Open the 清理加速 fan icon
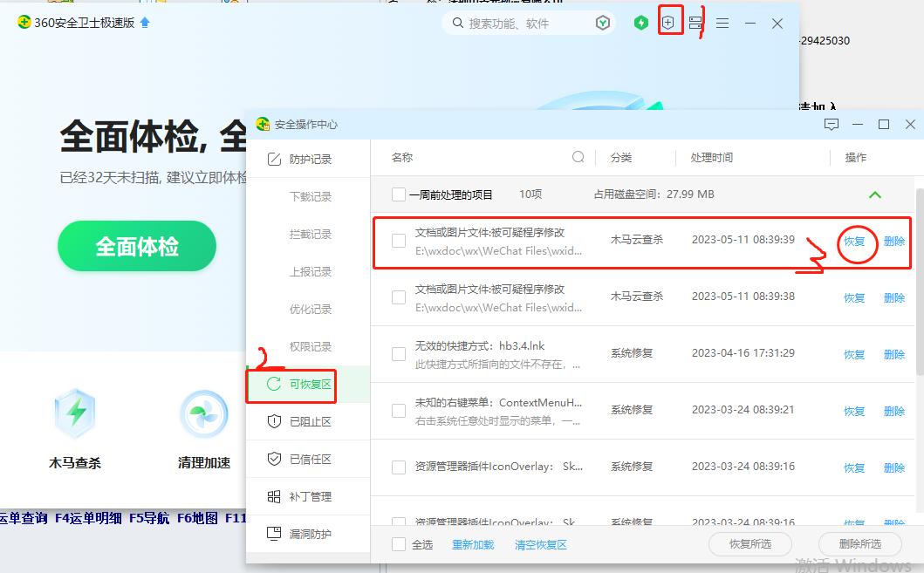The width and height of the screenshot is (924, 573). 204,413
